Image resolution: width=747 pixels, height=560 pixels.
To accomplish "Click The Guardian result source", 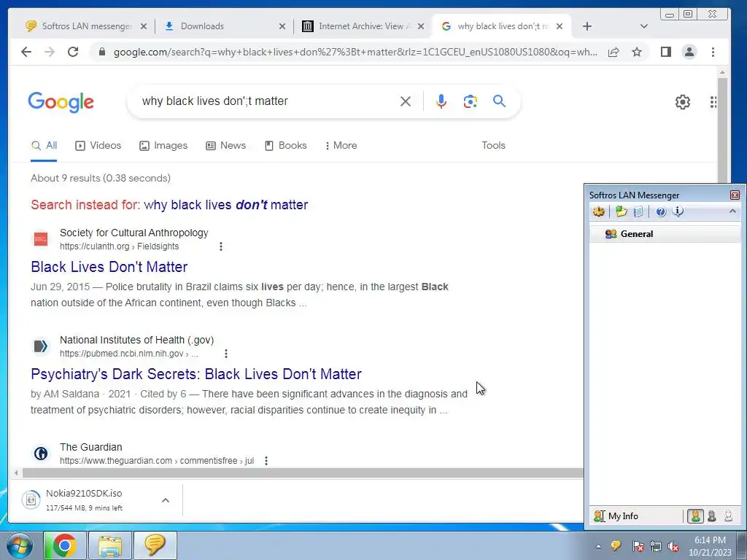I will 91,447.
